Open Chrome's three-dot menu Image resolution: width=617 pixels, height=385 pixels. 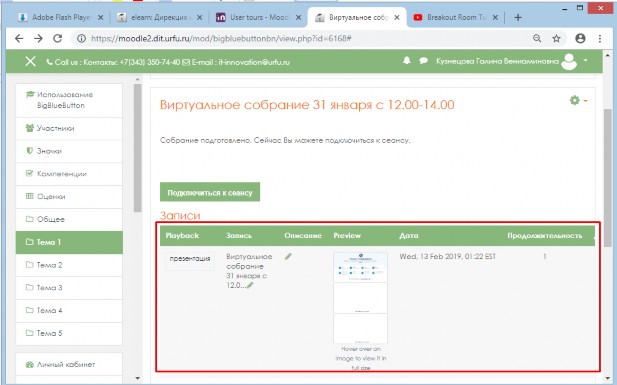[600, 38]
